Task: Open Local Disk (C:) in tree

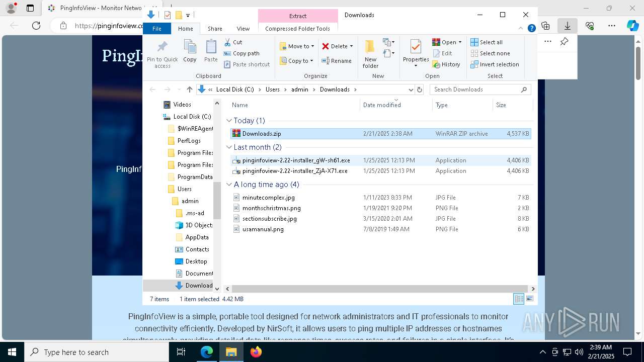Action: tap(192, 117)
